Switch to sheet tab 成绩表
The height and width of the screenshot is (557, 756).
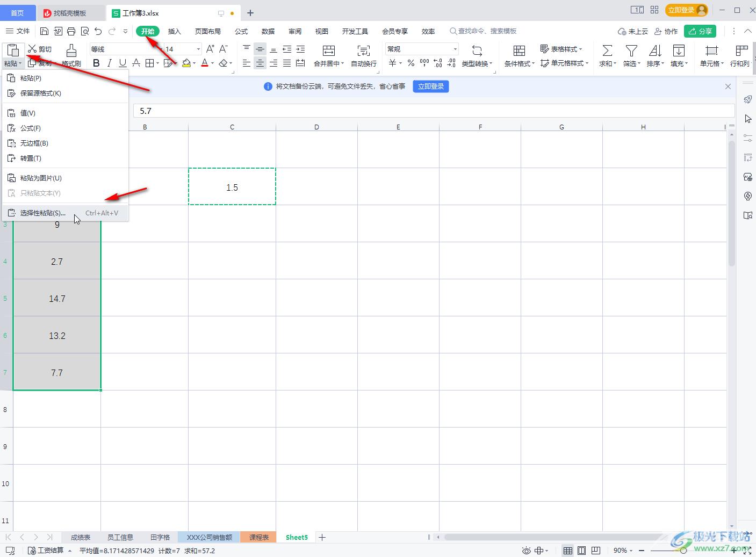[81, 537]
